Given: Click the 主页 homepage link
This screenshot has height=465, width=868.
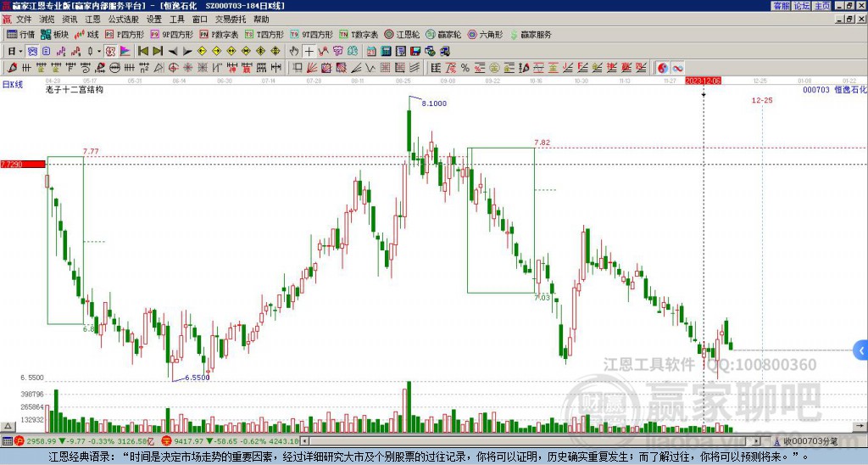Looking at the screenshot, I should [821, 6].
